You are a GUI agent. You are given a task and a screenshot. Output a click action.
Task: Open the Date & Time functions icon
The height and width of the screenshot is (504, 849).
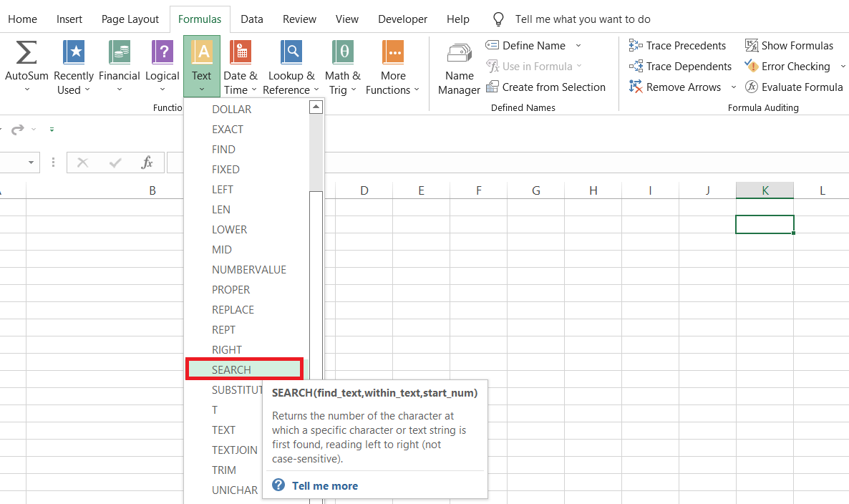click(x=241, y=54)
